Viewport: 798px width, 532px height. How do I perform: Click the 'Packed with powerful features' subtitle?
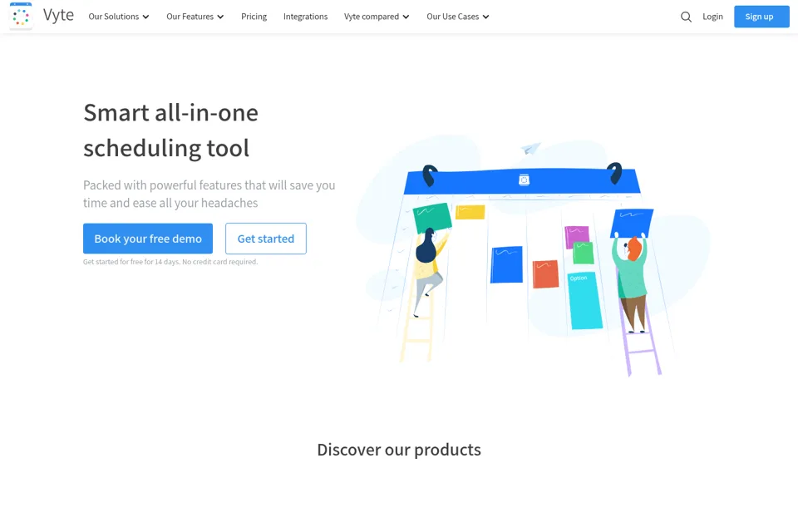point(209,194)
